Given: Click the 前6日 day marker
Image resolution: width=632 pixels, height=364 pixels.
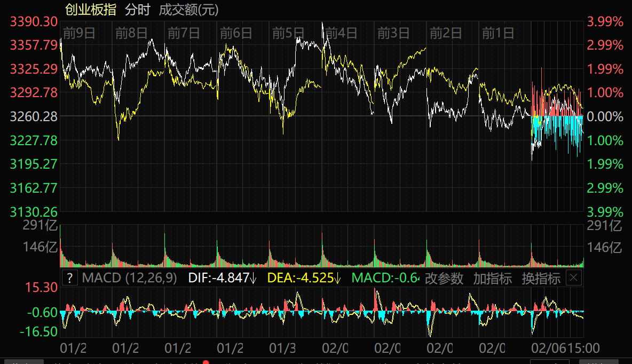Looking at the screenshot, I should click(x=236, y=33).
